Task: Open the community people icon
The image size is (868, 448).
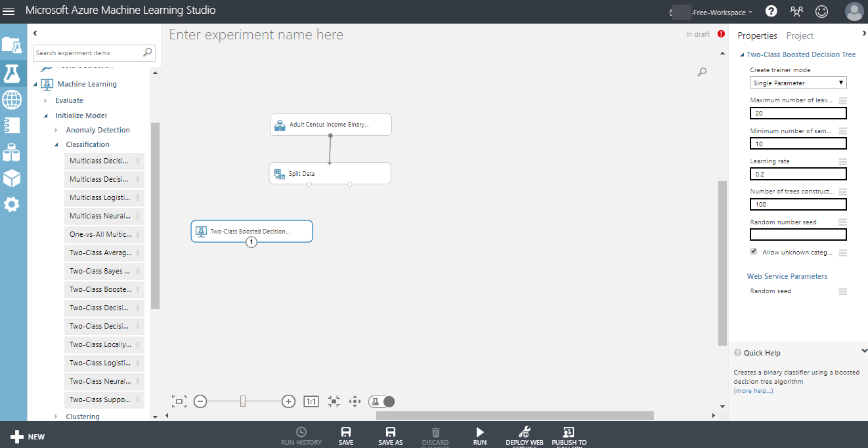Action: (x=796, y=11)
